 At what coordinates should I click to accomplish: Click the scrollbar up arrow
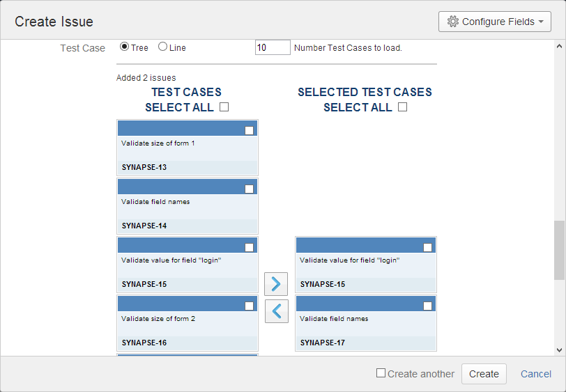(x=559, y=47)
